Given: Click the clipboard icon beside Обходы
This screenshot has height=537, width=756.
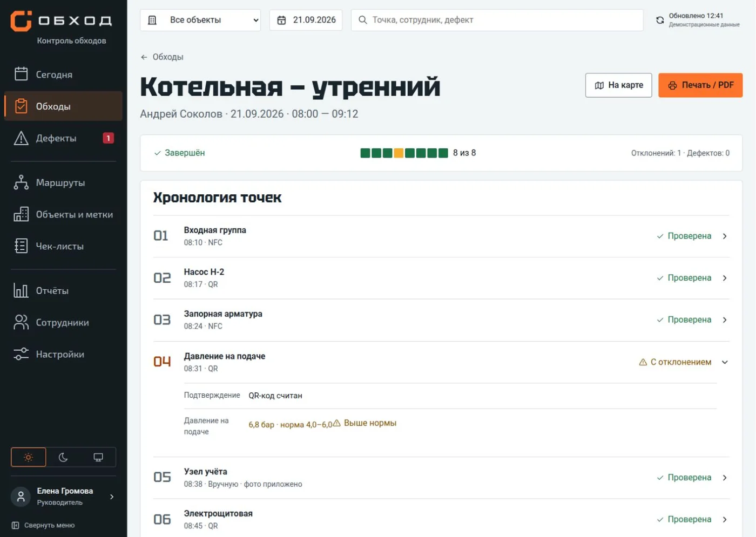Looking at the screenshot, I should (21, 106).
